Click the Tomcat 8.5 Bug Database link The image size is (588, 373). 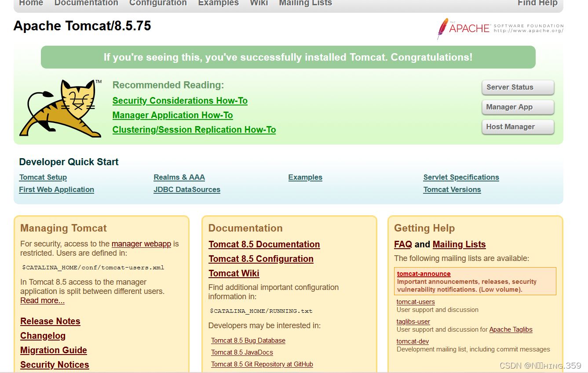[x=248, y=340]
